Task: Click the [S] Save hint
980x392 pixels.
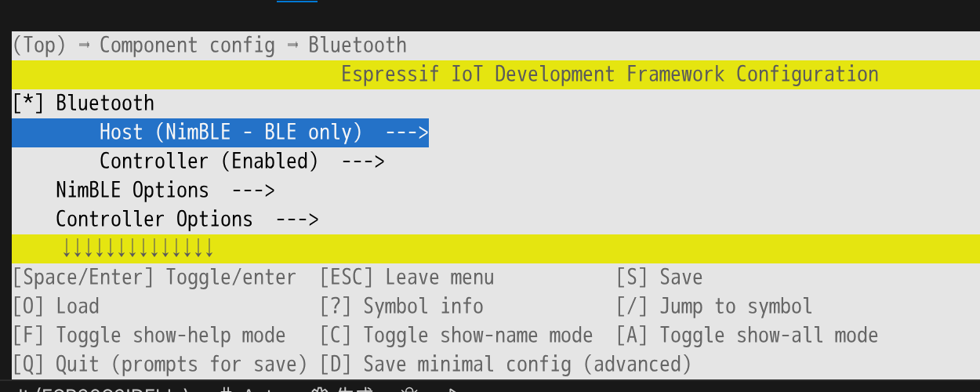Action: 659,278
